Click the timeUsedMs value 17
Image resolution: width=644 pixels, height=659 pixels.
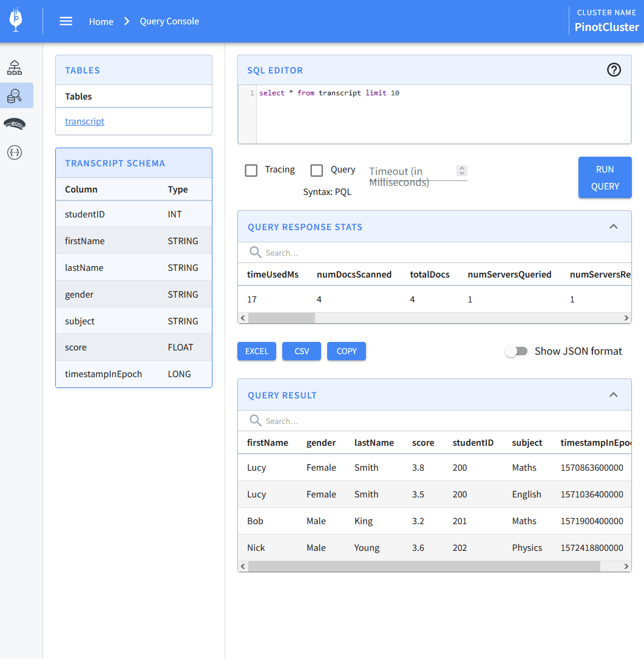[x=252, y=299]
